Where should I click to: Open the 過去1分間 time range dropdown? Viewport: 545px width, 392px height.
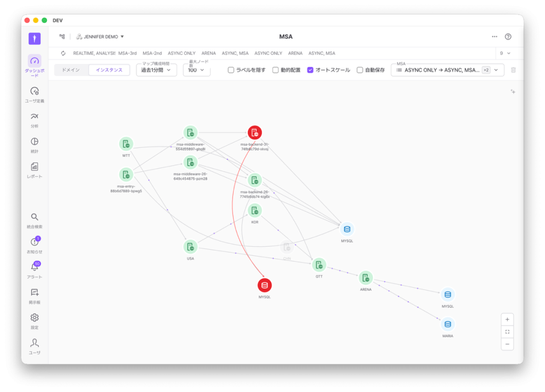156,70
